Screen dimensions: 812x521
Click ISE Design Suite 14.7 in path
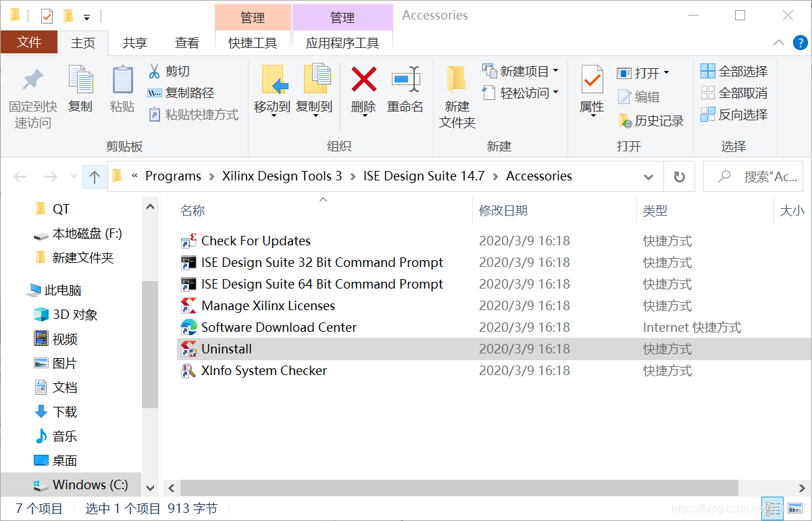(x=424, y=176)
